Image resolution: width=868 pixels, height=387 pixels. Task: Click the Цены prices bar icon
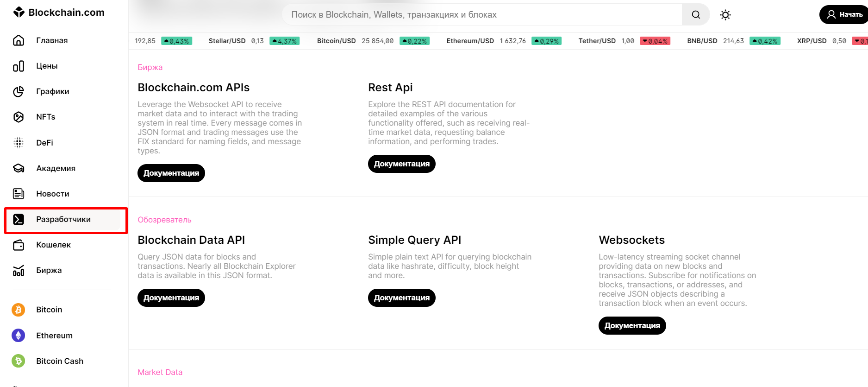19,66
